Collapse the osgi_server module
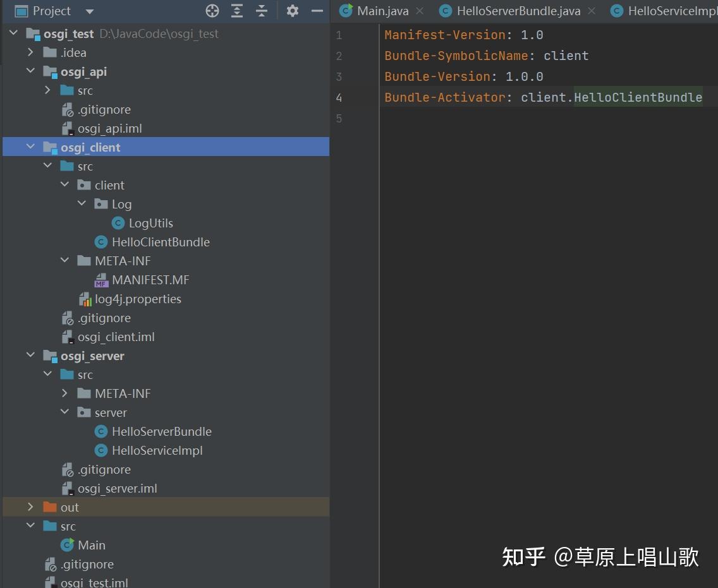Viewport: 718px width, 588px height. point(30,355)
